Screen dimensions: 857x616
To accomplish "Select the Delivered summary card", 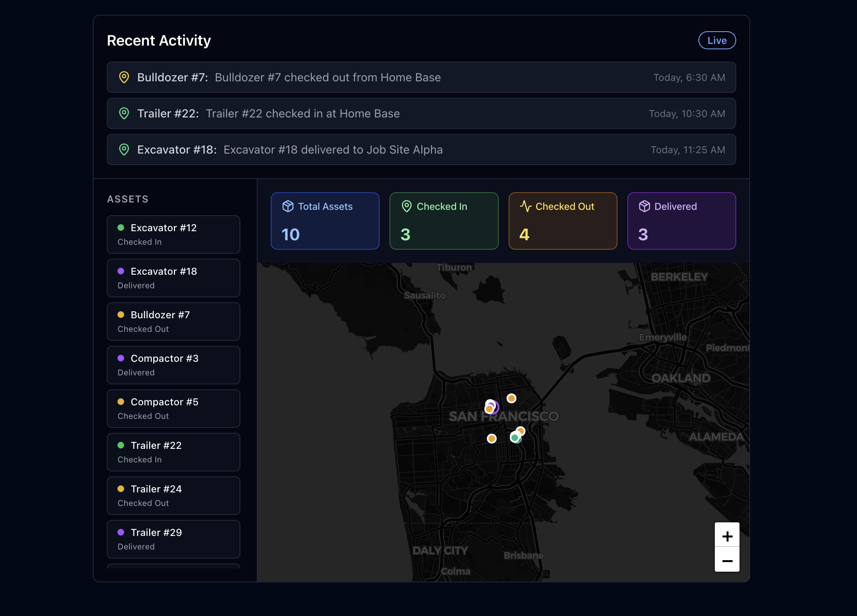I will [x=682, y=221].
